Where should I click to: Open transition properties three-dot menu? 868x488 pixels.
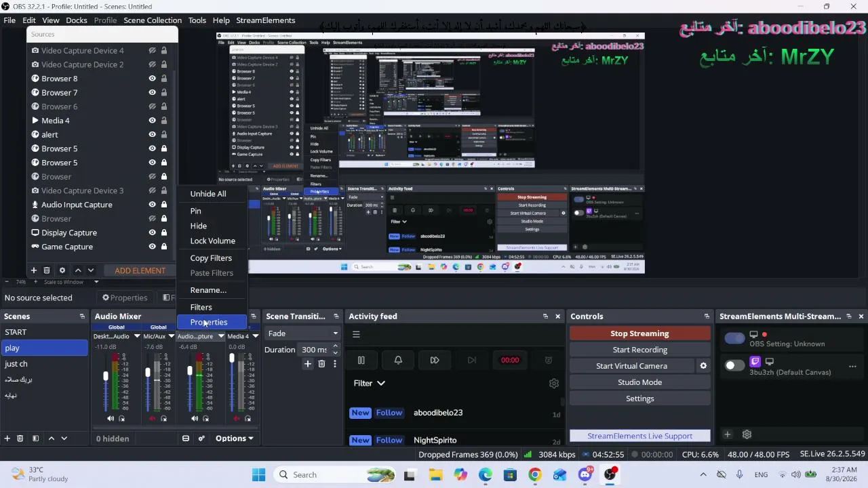tap(334, 364)
